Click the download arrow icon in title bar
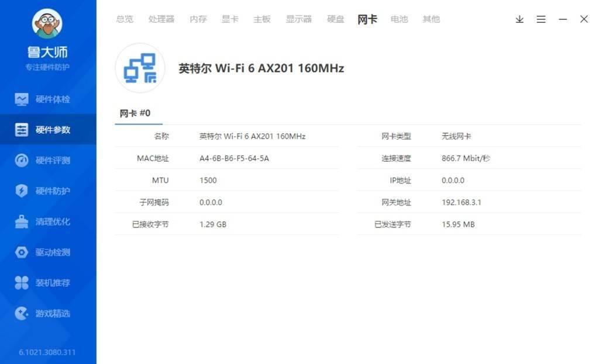The height and width of the screenshot is (364, 599). [519, 19]
